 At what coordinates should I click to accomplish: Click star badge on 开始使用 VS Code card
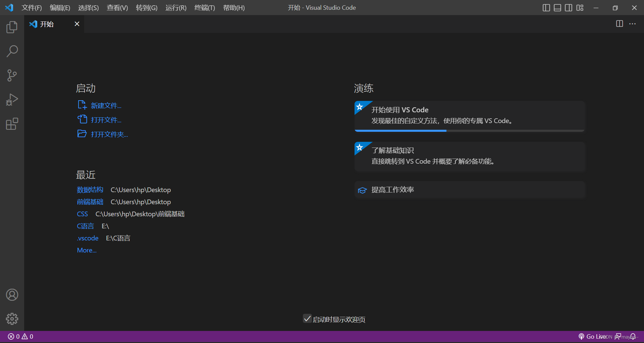click(360, 107)
